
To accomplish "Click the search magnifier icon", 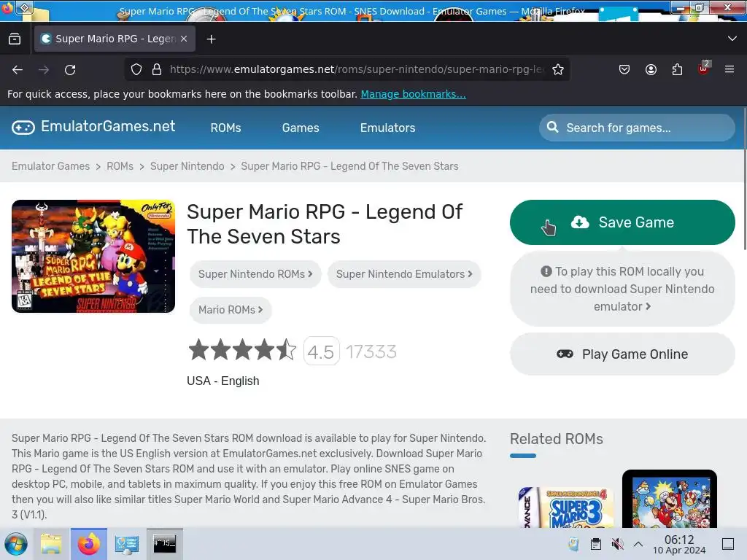I will pyautogui.click(x=552, y=127).
